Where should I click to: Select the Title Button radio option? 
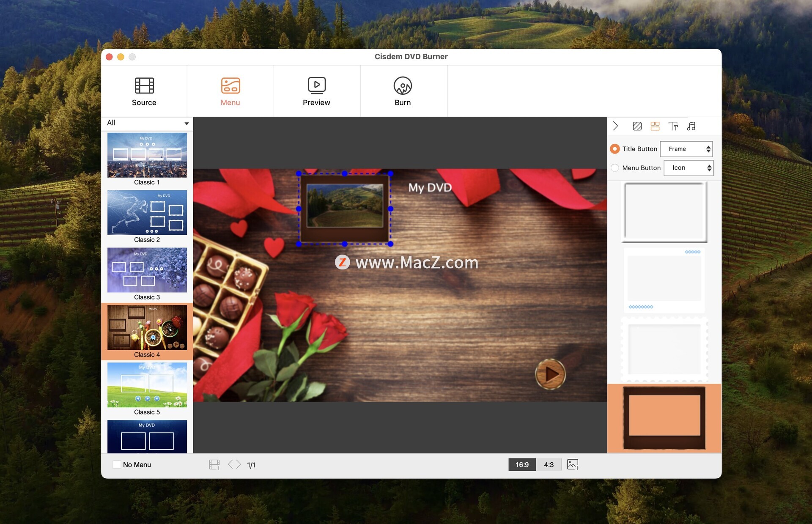(615, 149)
